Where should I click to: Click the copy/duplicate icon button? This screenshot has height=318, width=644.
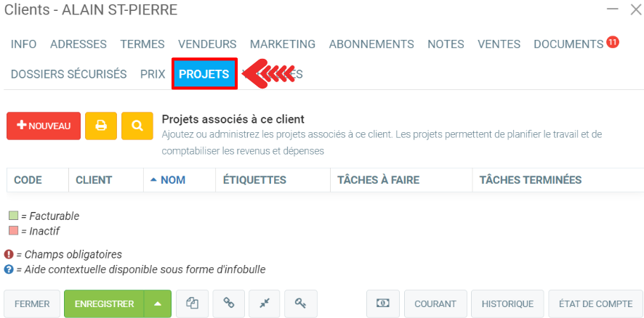coord(193,303)
